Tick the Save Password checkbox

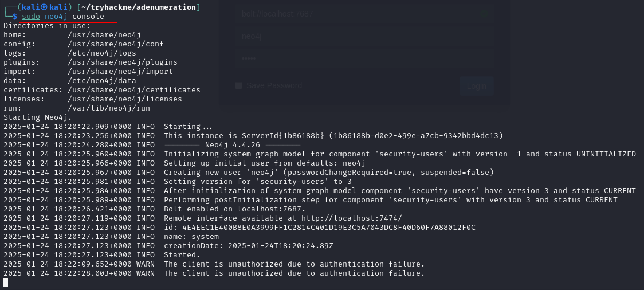coord(238,86)
